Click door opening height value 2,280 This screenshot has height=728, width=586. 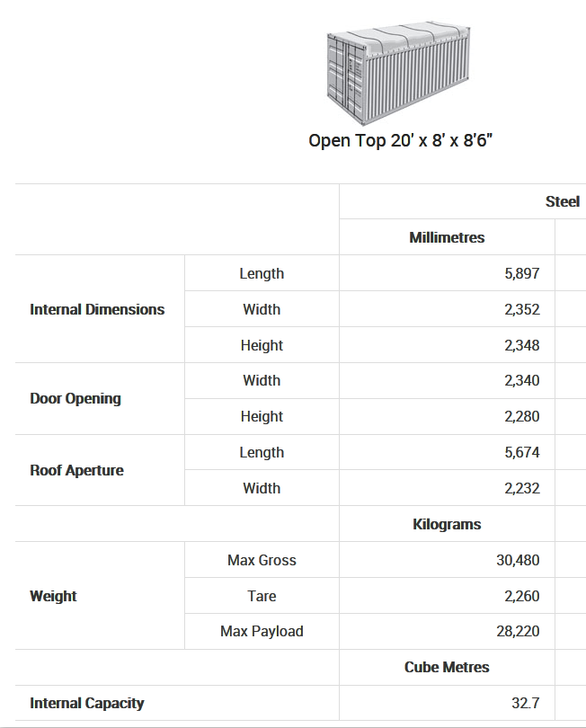522,416
